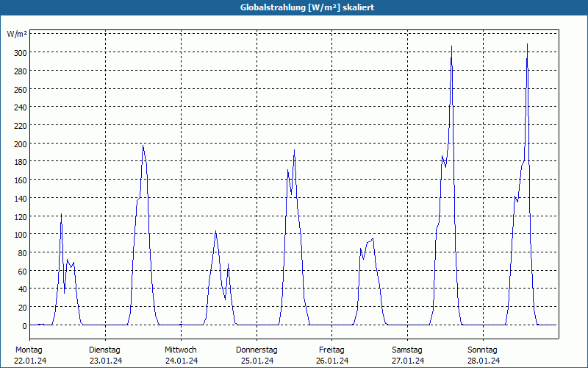Click the 40 y-axis value
588x368 pixels.
(22, 289)
